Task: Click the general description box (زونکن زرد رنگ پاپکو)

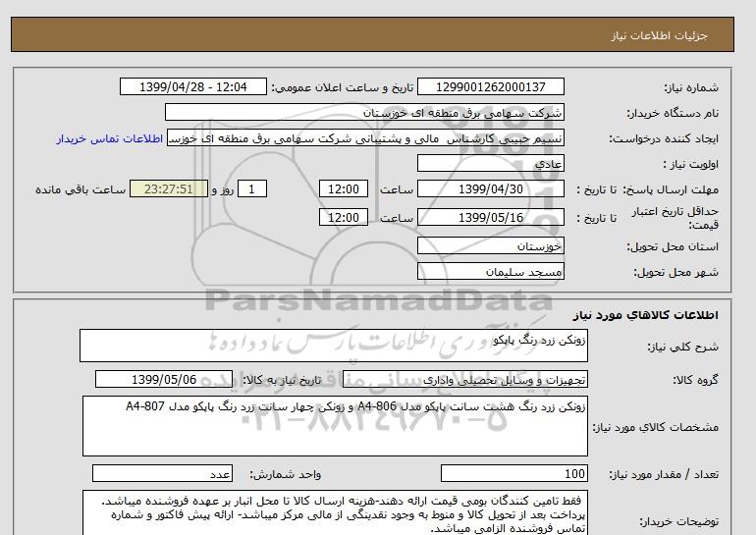Action: click(x=334, y=347)
